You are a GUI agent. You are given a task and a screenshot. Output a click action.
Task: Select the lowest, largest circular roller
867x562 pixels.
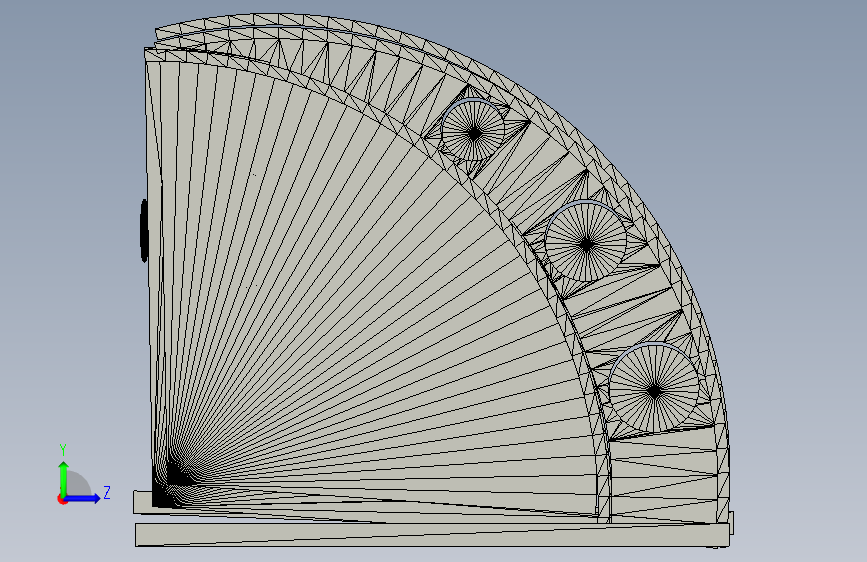point(654,388)
